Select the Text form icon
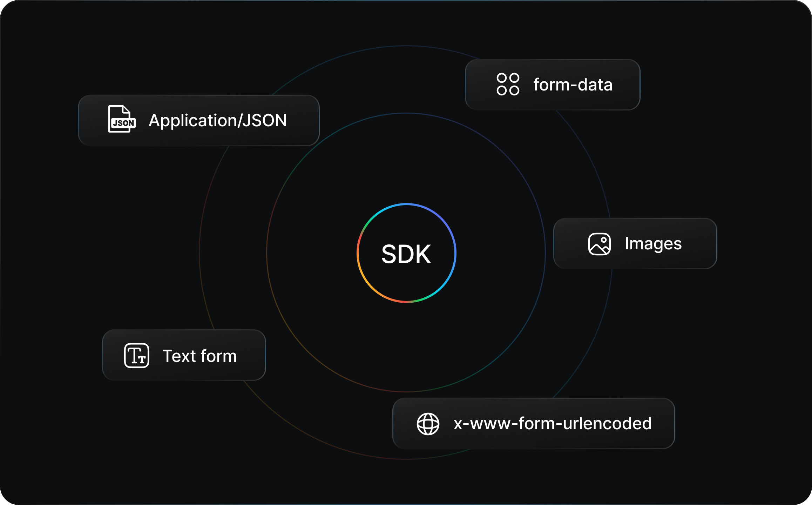The height and width of the screenshot is (505, 812). point(137,356)
